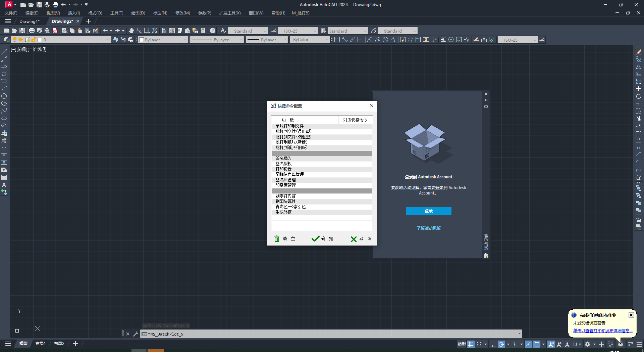
Task: Click the 确定 button in shortcut dialog
Action: point(322,238)
